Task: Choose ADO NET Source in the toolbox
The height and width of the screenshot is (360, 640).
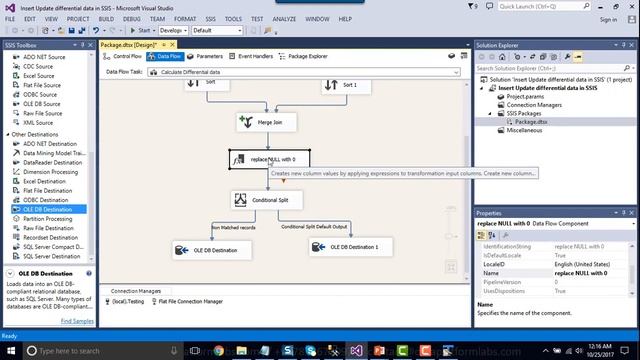Action: tap(44, 57)
